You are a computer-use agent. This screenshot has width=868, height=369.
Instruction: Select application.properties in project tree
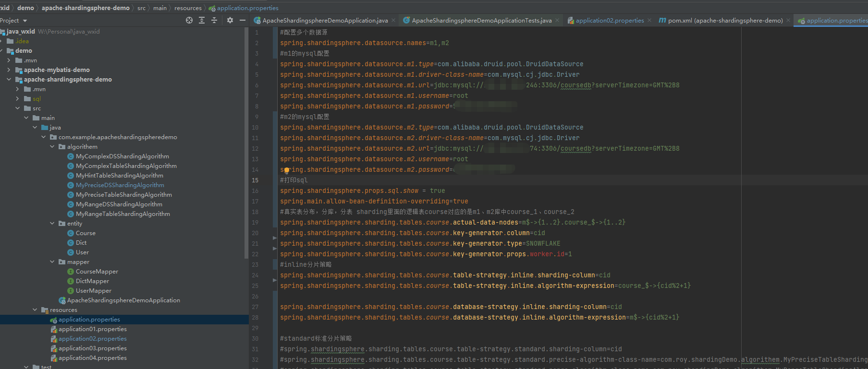89,320
